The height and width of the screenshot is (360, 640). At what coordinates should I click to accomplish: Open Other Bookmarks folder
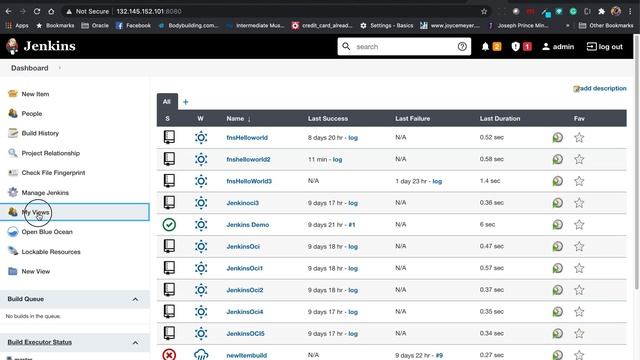(606, 25)
